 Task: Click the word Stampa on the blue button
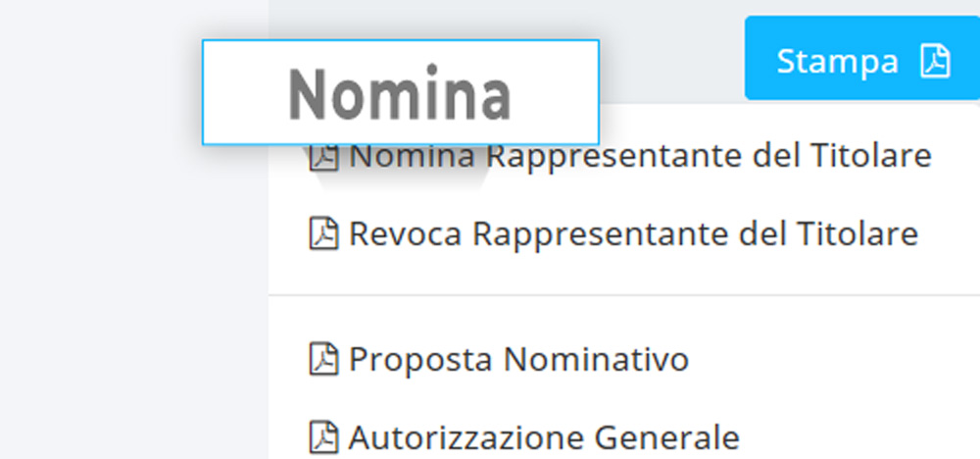(837, 61)
